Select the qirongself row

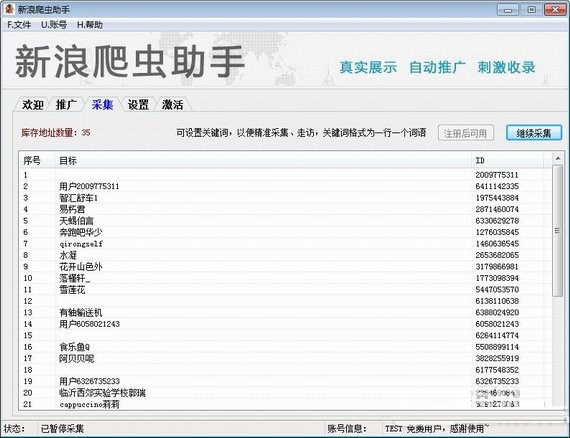click(x=285, y=244)
